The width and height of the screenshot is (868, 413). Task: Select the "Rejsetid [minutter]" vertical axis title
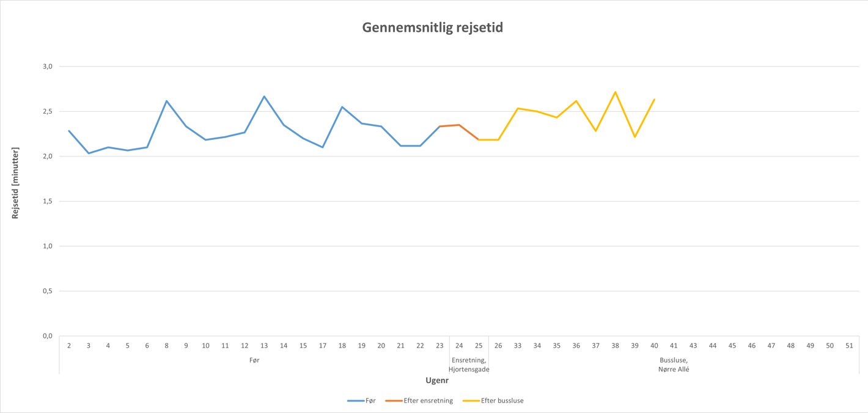tap(16, 183)
